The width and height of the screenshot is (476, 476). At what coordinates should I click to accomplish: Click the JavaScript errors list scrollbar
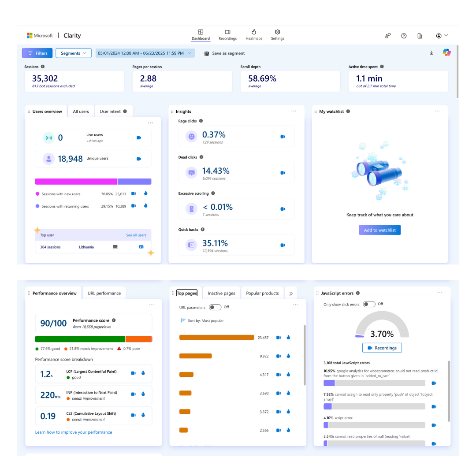449,390
